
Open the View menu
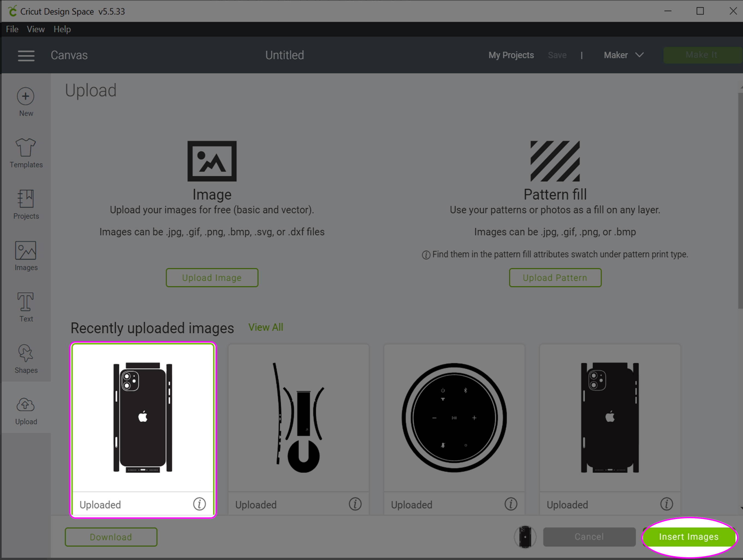tap(36, 29)
